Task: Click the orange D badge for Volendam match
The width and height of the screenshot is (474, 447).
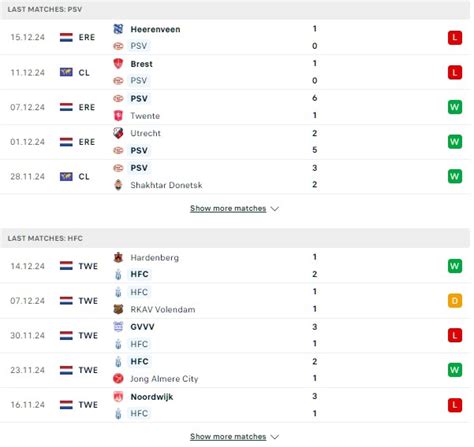Action: click(455, 301)
